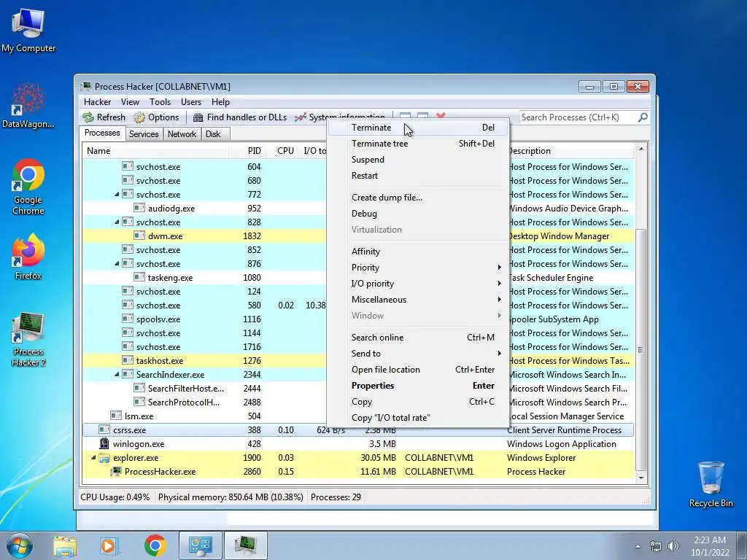The image size is (747, 560).
Task: Collapse the explorer.exe tree node
Action: 93,458
